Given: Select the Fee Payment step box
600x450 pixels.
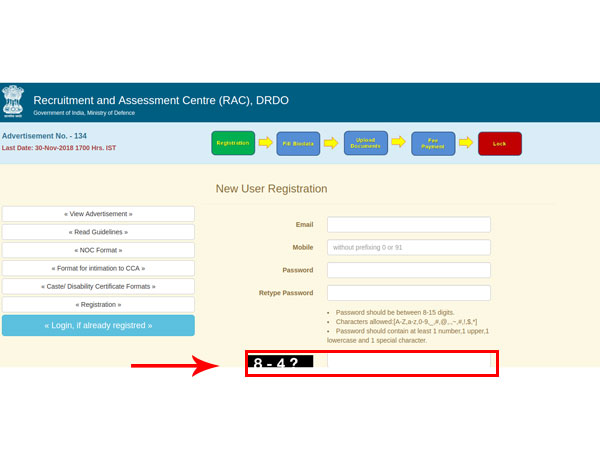Looking at the screenshot, I should tap(433, 144).
